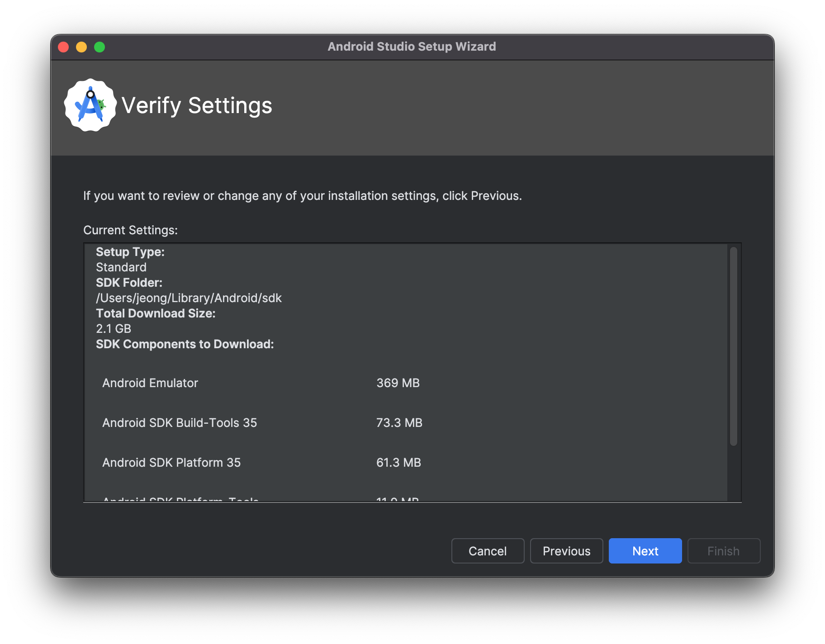Viewport: 825px width, 644px height.
Task: Click the settings list vertical scrollbar
Action: [733, 346]
